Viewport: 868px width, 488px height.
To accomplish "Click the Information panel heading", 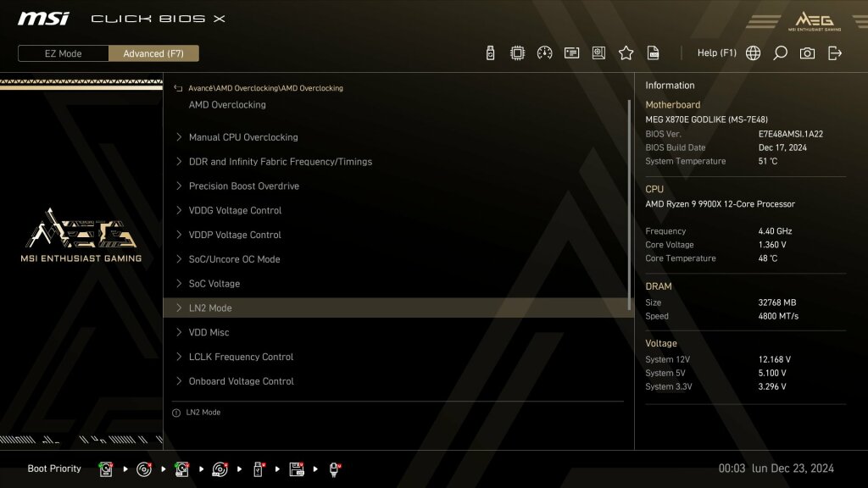I will click(670, 86).
